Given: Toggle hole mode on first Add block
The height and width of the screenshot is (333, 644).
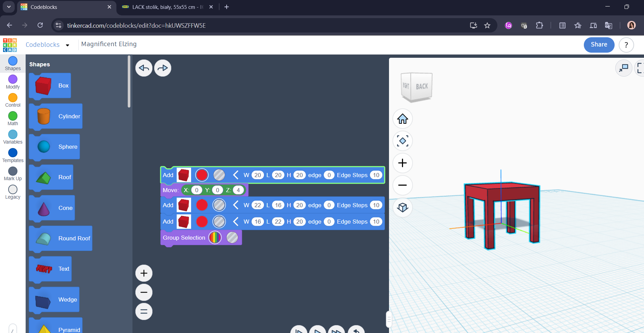Looking at the screenshot, I should (x=219, y=175).
